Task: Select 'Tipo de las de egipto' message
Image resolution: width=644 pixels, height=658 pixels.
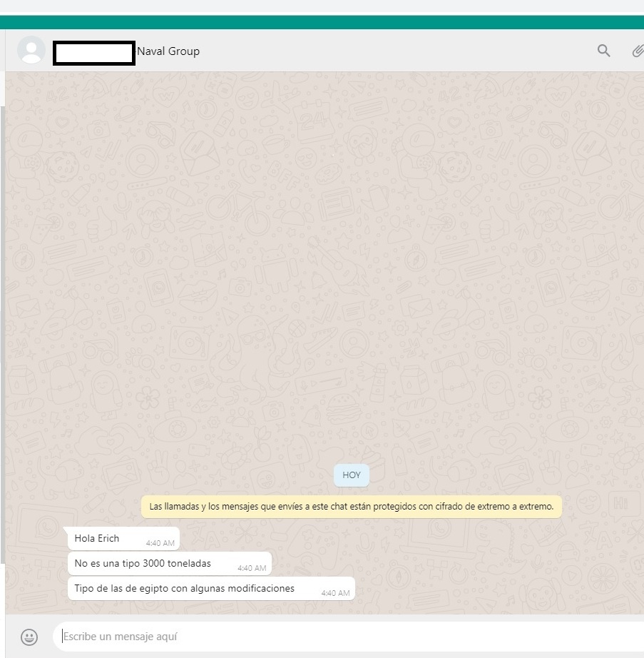Action: 211,588
